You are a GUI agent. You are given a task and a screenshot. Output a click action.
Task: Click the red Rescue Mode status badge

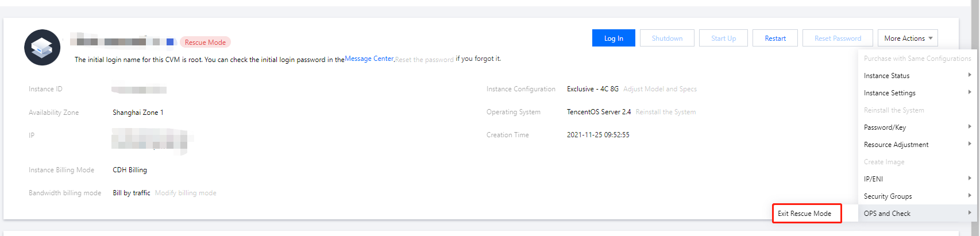[205, 42]
